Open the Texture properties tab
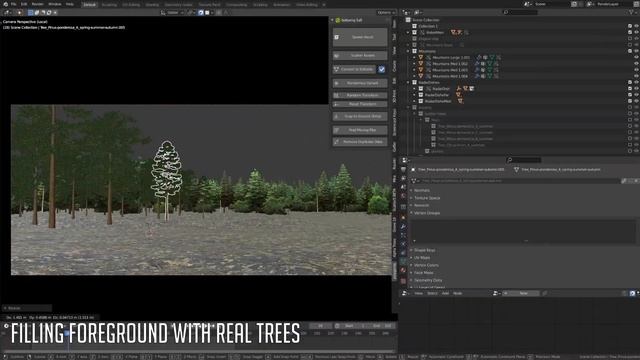Viewport: 640px width, 360px height. coord(403,281)
